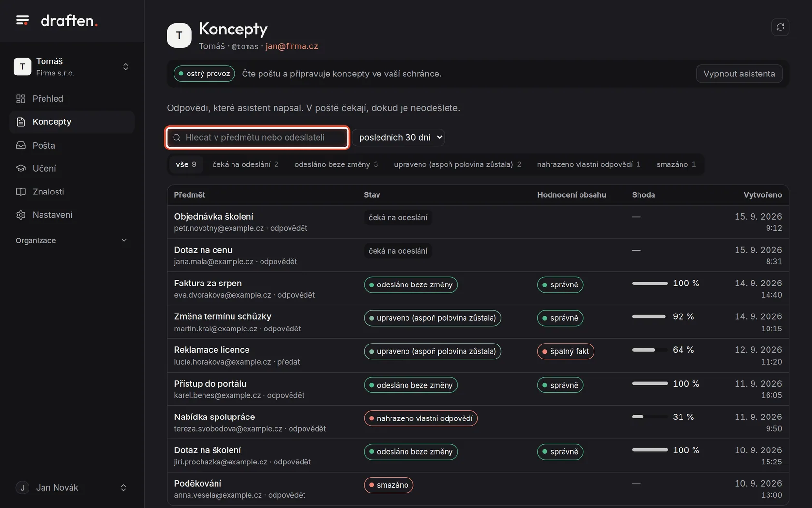Open Přehled via its grid icon
The height and width of the screenshot is (508, 812).
tap(21, 99)
